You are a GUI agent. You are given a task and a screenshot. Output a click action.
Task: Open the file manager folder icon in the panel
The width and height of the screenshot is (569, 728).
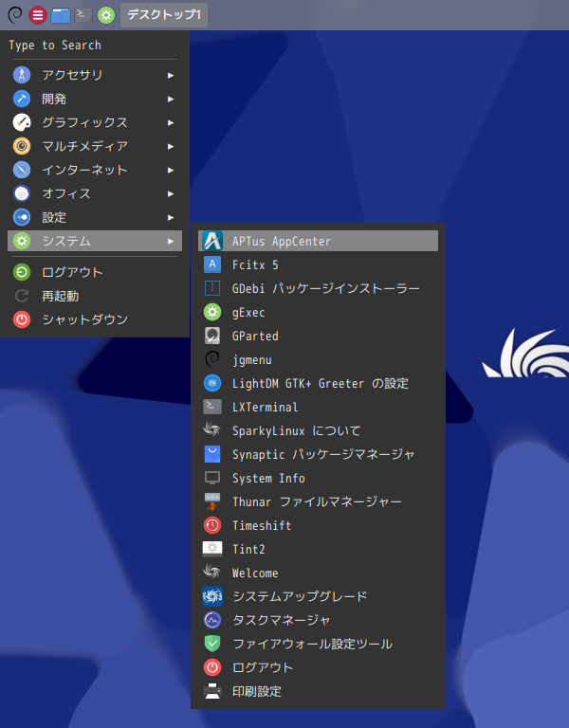61,15
